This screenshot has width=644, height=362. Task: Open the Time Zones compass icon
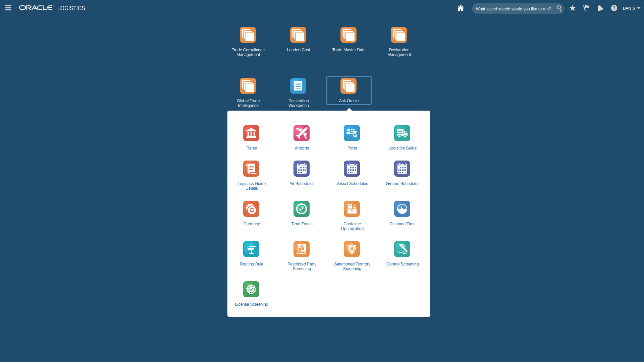coord(302,209)
